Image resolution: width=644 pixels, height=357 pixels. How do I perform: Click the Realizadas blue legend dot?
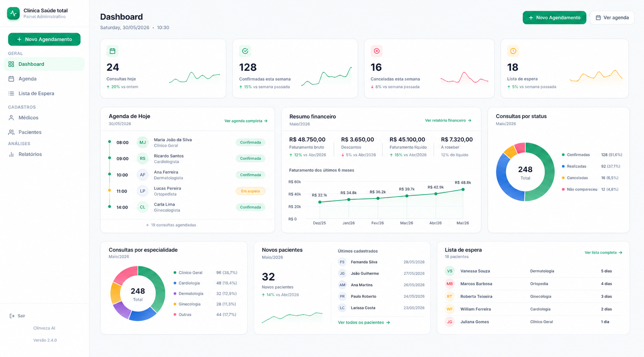(563, 166)
